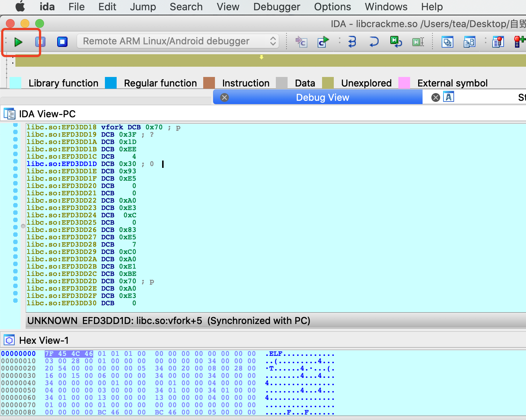
Task: Open the modules list window icon
Action: click(470, 42)
